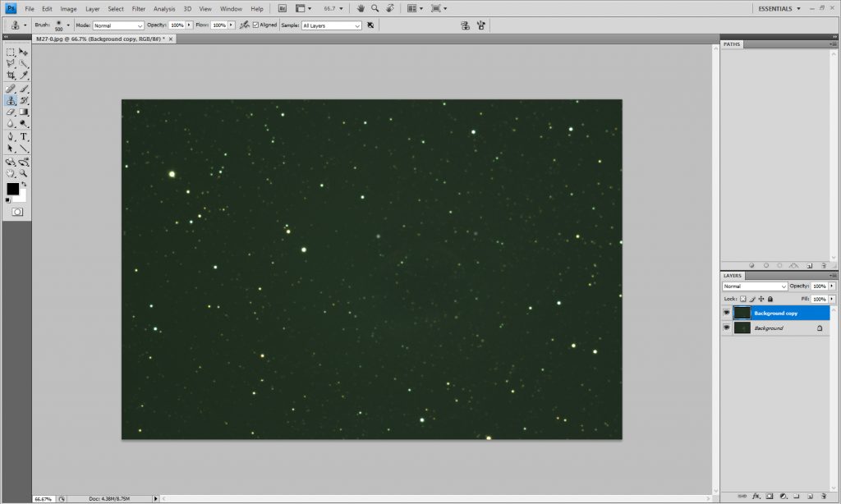The width and height of the screenshot is (841, 504).
Task: Open the ESSENTIALS workspace switcher
Action: (x=779, y=8)
